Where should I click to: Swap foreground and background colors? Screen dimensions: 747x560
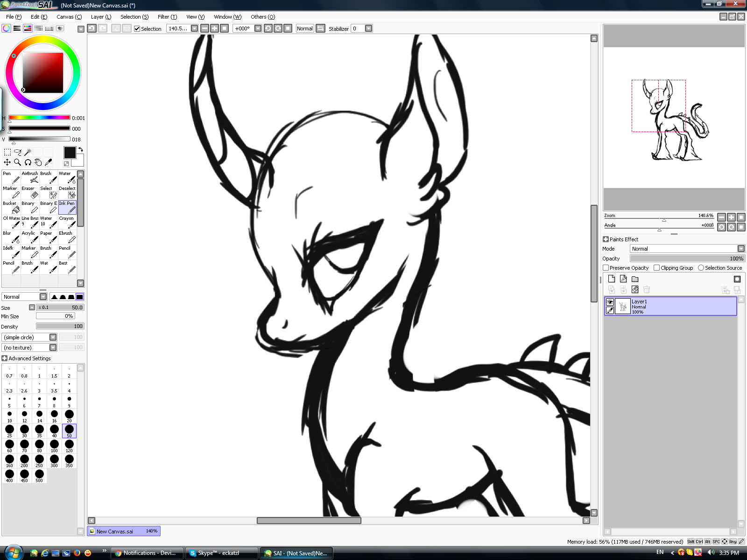(80, 150)
